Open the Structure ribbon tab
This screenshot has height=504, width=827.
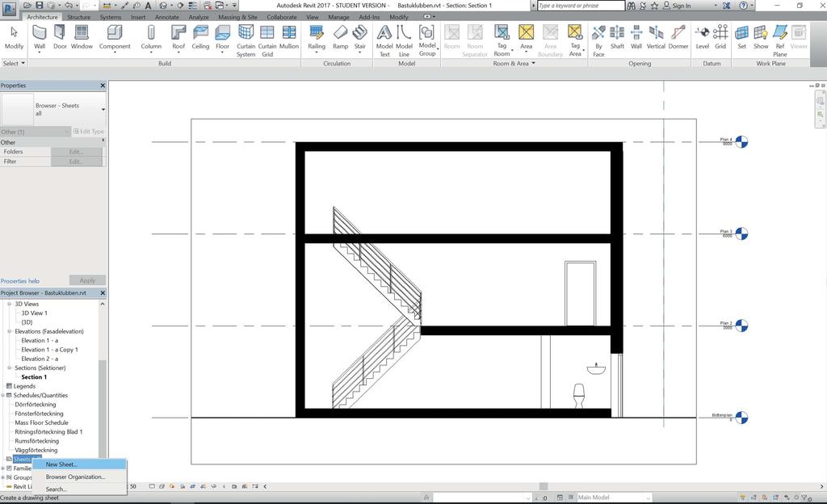pyautogui.click(x=78, y=17)
